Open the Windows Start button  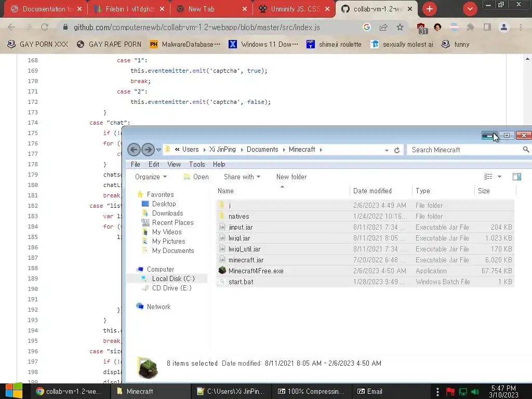click(14, 391)
